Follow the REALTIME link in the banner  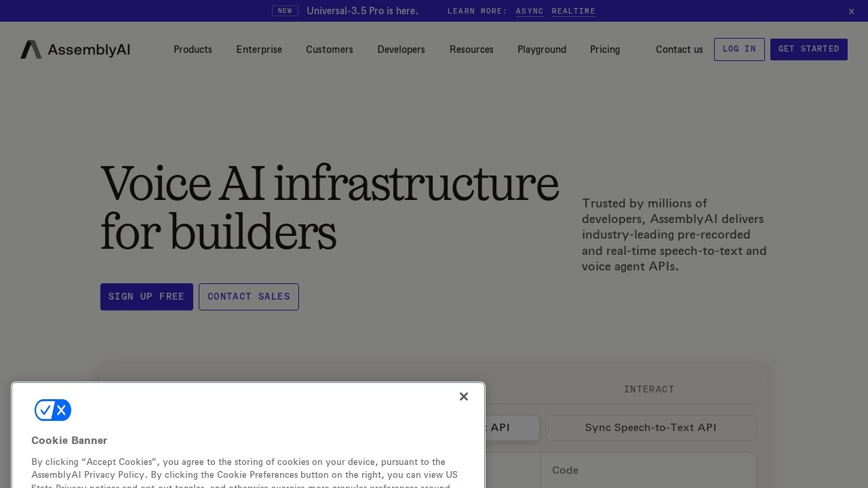(x=574, y=12)
